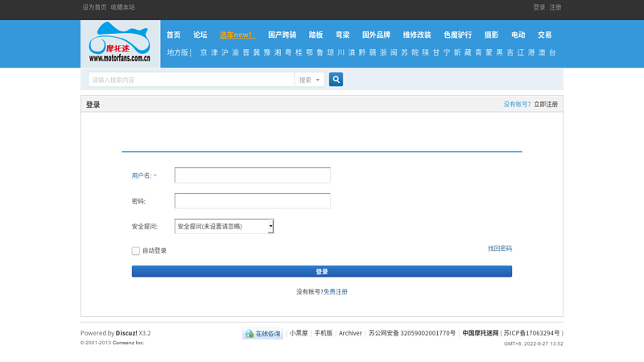This screenshot has height=362, width=644.
Task: Select the 粤 regional link
Action: pos(288,52)
